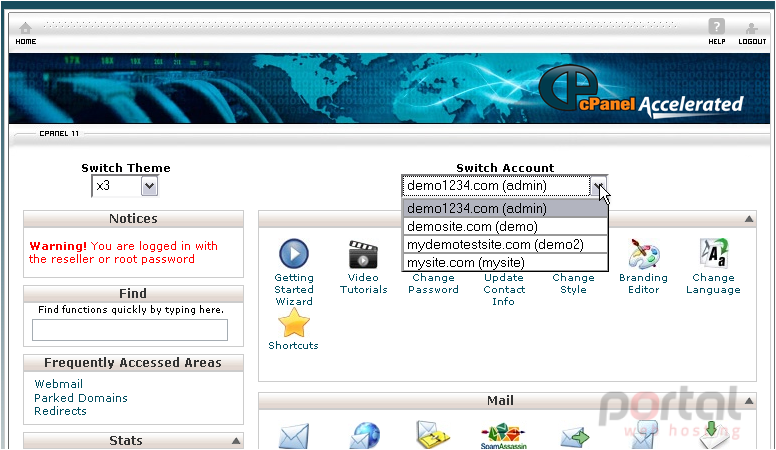This screenshot has width=776, height=450.
Task: Select demosite.com (demo) account
Action: click(x=505, y=227)
